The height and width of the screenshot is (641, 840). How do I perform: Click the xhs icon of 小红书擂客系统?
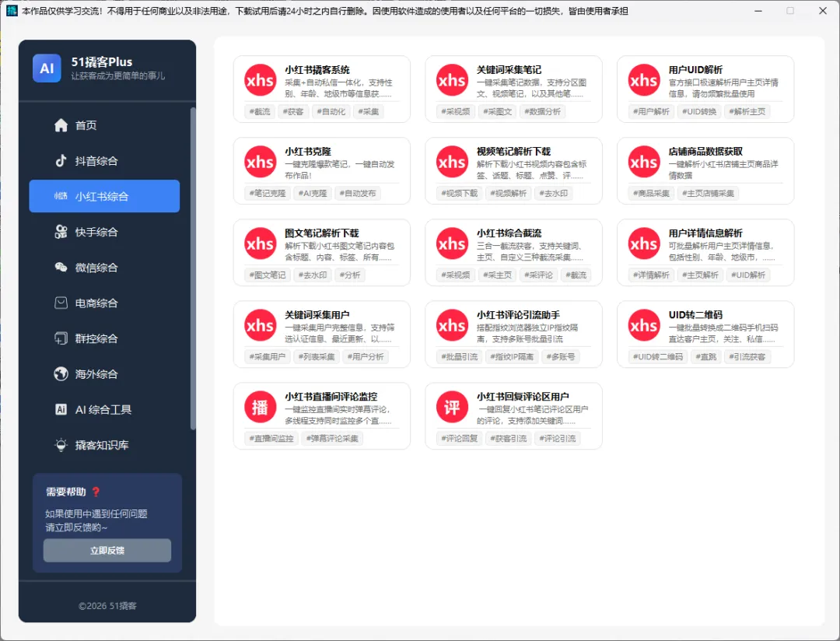point(261,80)
